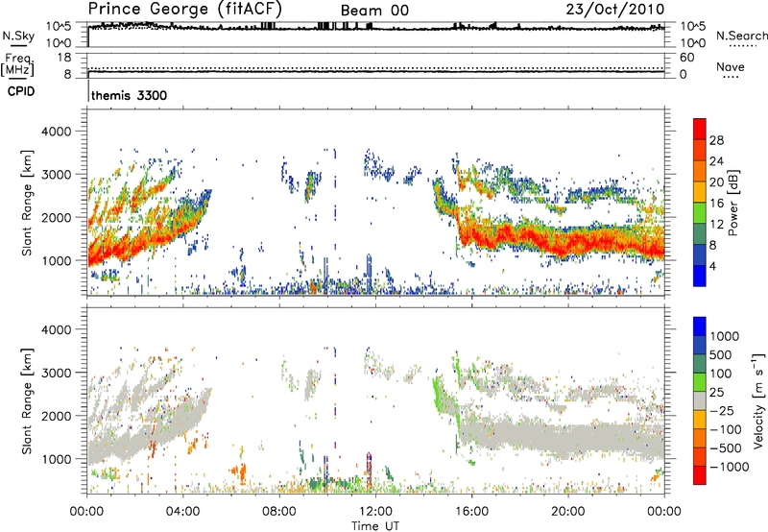Viewport: 768px width, 532px height.
Task: Click the '1000' range tick in velocity panel
Action: [x=57, y=459]
